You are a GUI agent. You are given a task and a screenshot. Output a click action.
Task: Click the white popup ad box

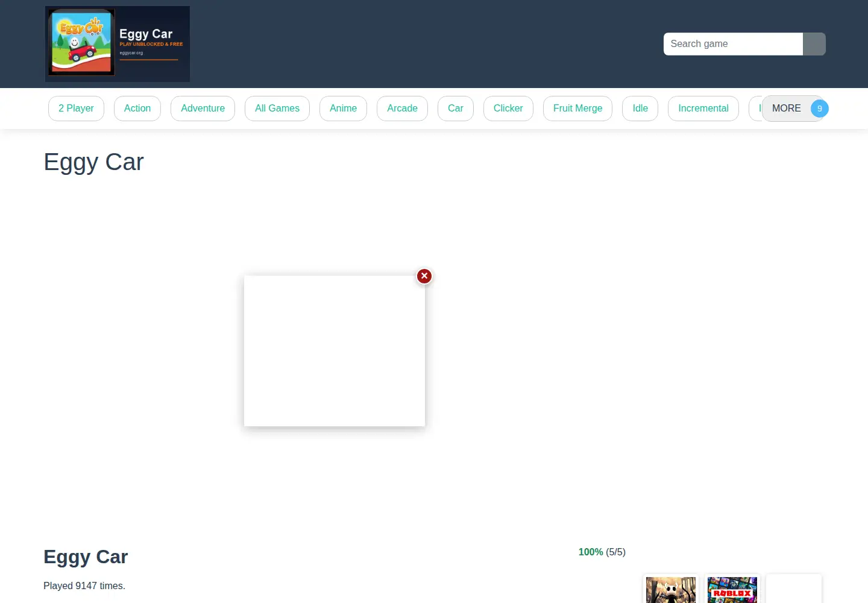click(x=335, y=351)
